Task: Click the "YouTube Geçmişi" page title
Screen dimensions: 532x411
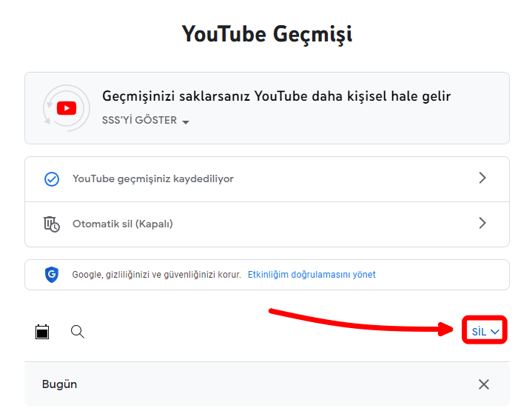Action: click(266, 34)
